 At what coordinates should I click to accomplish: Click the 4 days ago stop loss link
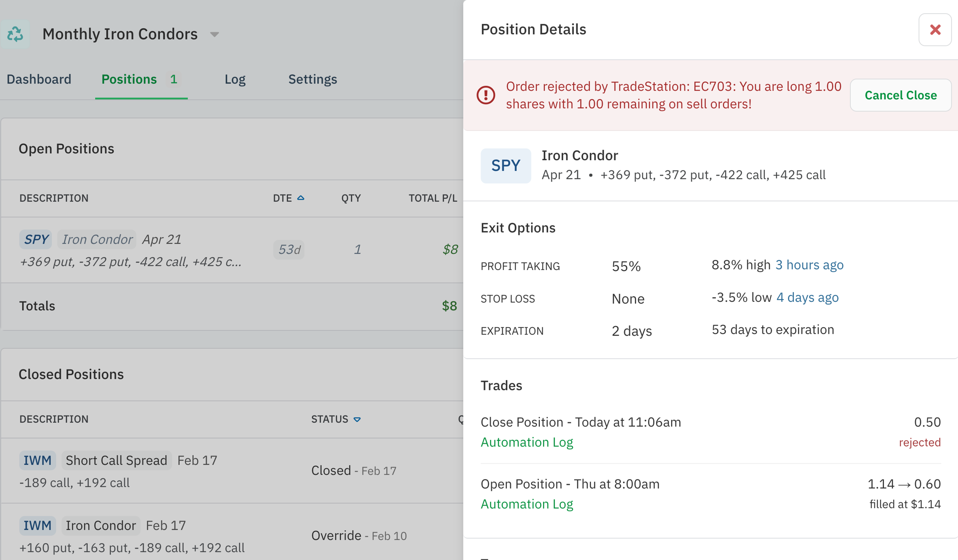tap(807, 297)
